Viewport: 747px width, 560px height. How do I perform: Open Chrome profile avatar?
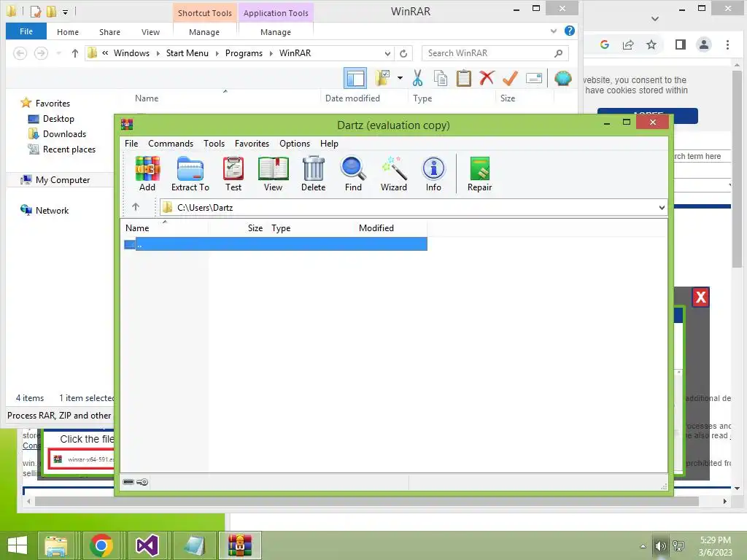(704, 44)
